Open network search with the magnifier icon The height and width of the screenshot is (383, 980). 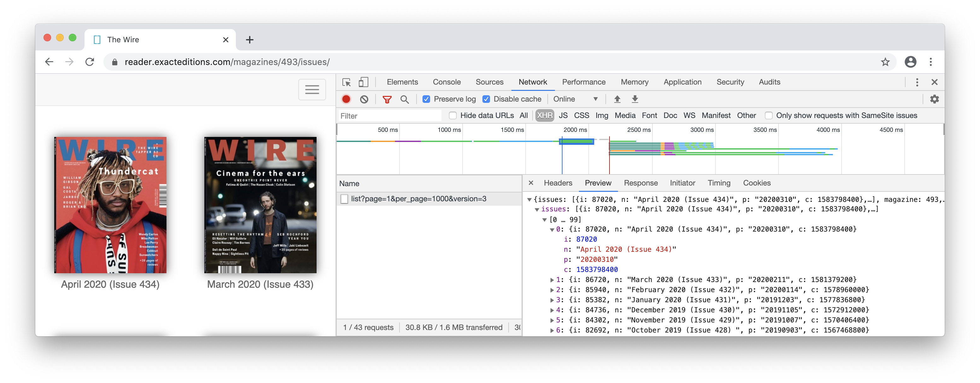405,99
